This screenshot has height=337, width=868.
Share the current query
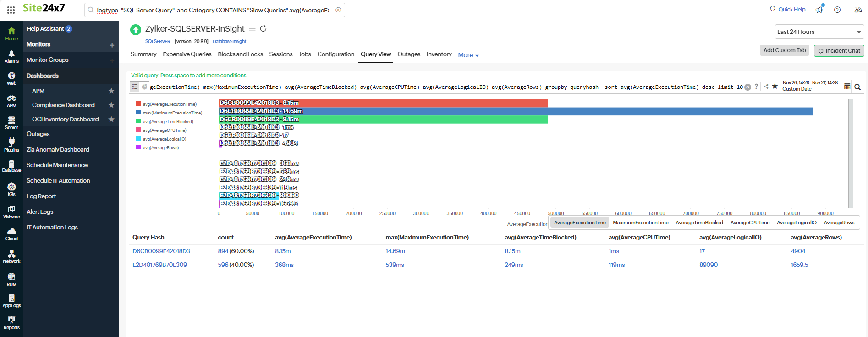766,86
